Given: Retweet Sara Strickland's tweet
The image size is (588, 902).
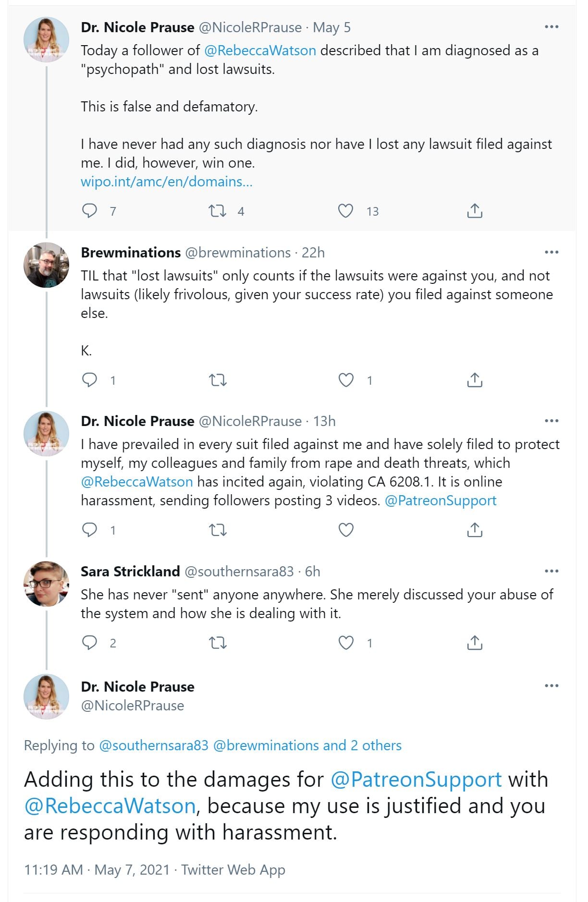Looking at the screenshot, I should point(218,643).
